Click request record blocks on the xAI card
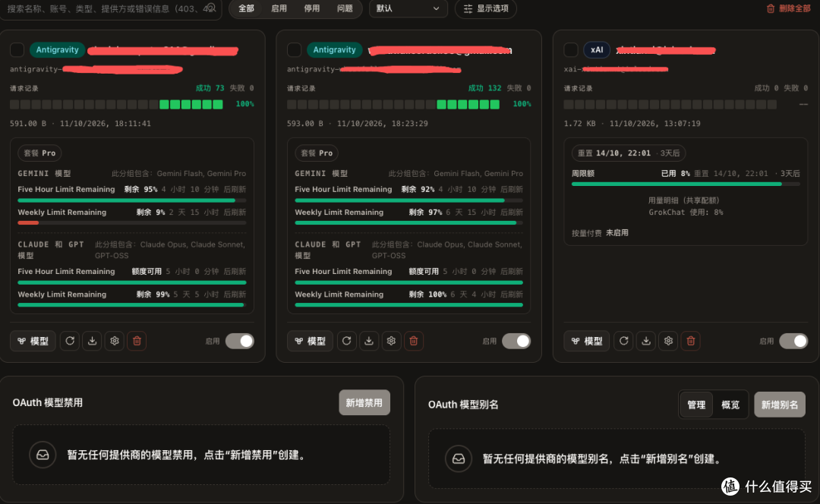 pos(670,104)
